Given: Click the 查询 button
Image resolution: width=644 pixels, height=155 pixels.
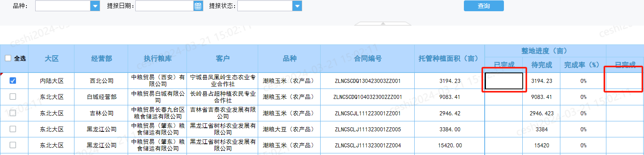Looking at the screenshot, I should pos(484,6).
